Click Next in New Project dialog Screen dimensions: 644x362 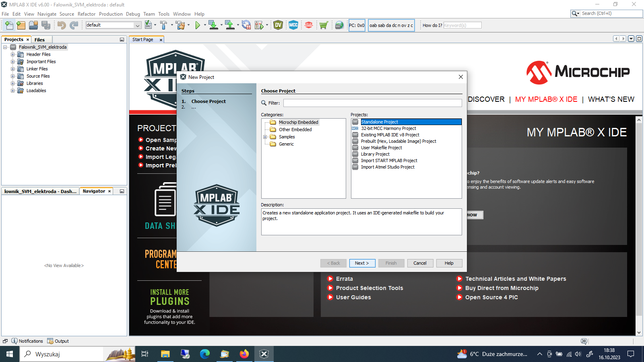coord(362,263)
